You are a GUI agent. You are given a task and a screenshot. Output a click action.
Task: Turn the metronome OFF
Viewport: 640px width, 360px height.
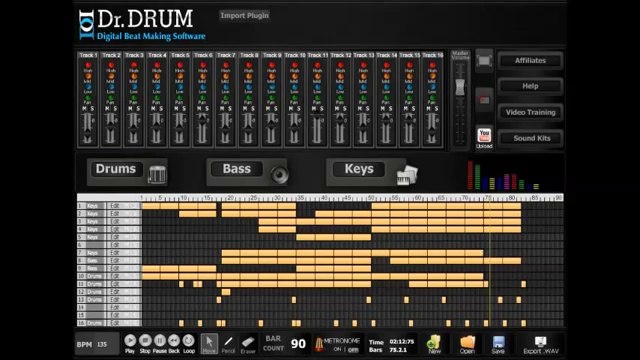click(x=353, y=349)
